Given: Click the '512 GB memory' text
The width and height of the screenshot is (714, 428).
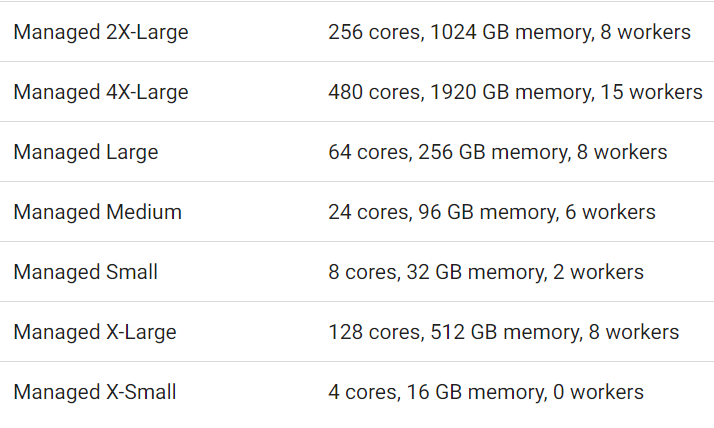Looking at the screenshot, I should pyautogui.click(x=506, y=333).
